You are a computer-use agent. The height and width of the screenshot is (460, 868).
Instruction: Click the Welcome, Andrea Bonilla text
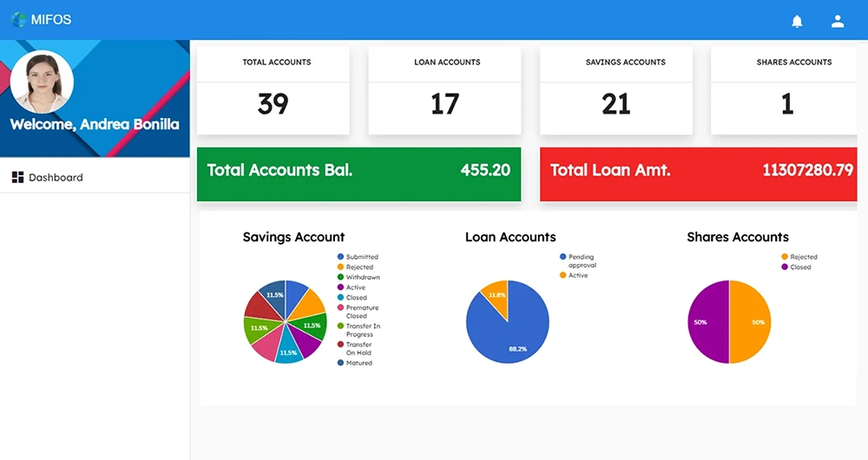95,124
